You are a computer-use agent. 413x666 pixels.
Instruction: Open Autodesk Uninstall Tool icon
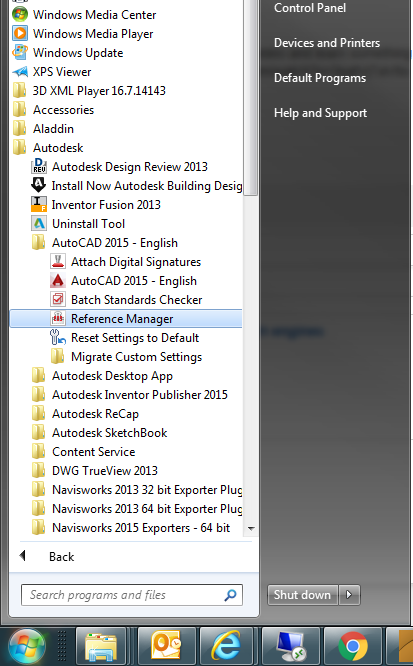[x=39, y=223]
